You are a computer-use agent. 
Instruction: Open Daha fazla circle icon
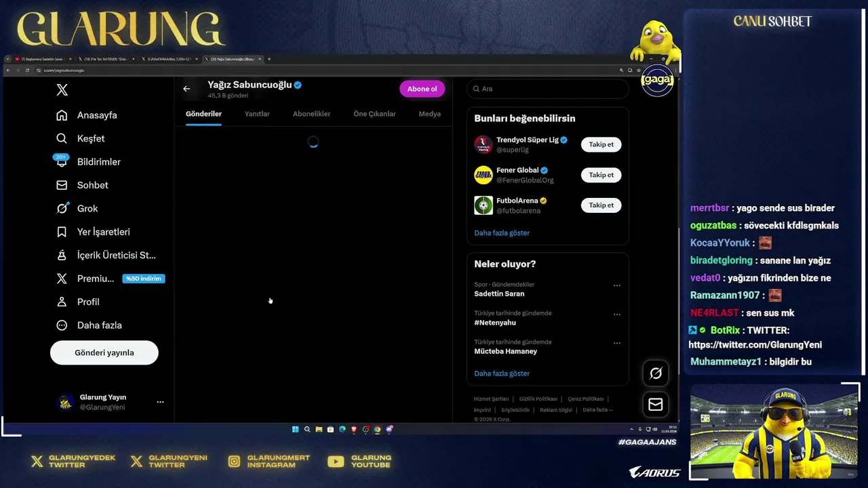click(62, 325)
